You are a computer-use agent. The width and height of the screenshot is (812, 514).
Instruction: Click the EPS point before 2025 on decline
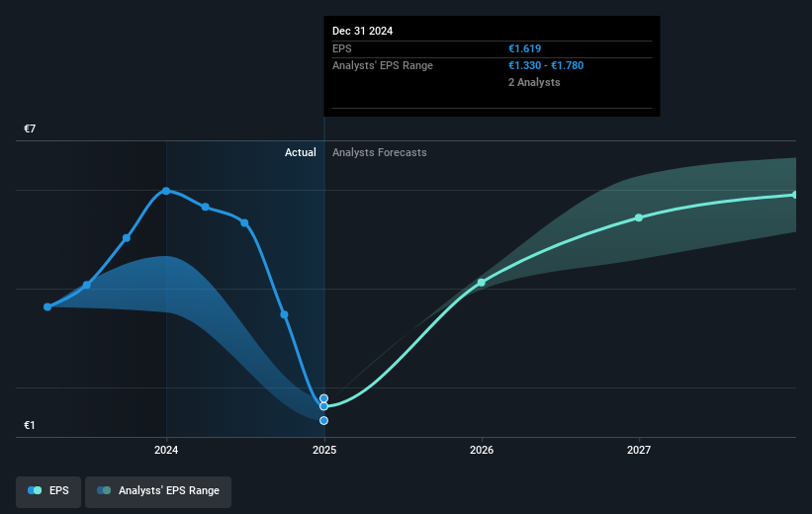click(284, 314)
